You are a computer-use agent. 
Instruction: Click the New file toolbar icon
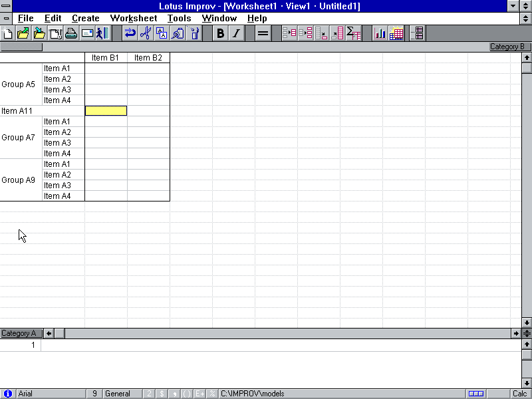[x=9, y=33]
